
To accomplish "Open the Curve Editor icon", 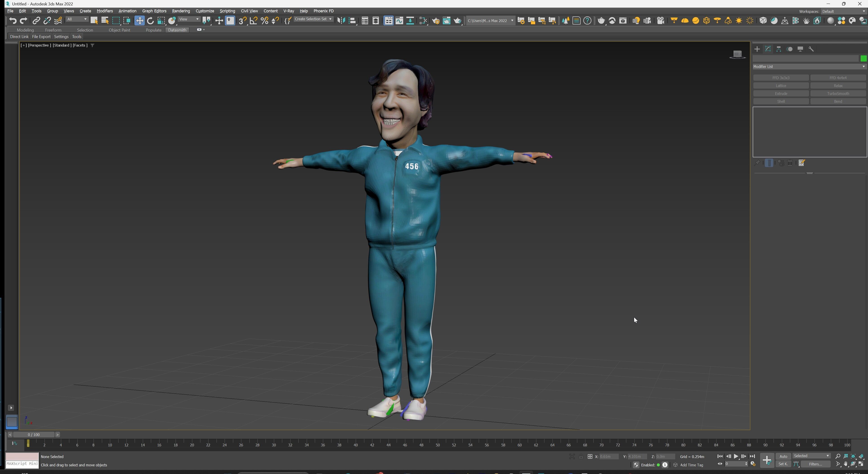I will pyautogui.click(x=399, y=21).
